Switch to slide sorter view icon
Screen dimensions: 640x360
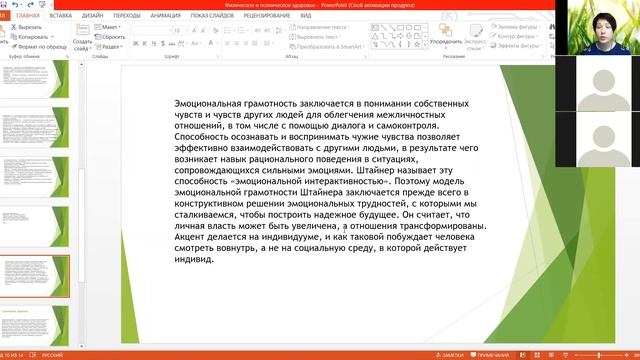point(537,355)
